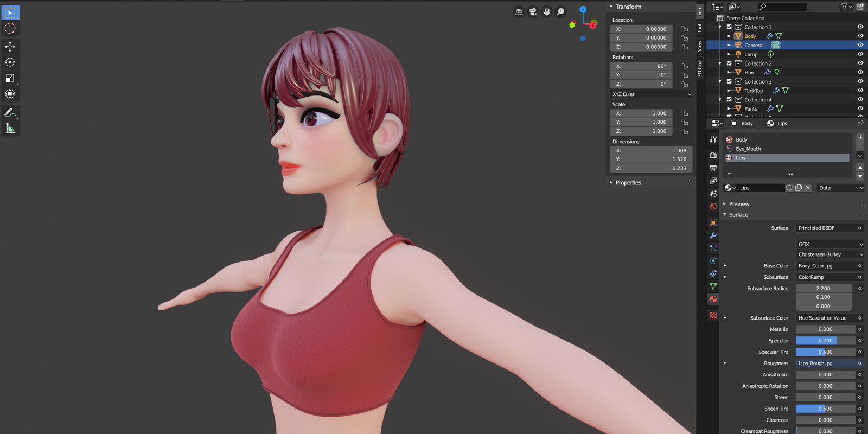The width and height of the screenshot is (868, 434).
Task: Open Object Constraints properties icon
Action: (713, 273)
